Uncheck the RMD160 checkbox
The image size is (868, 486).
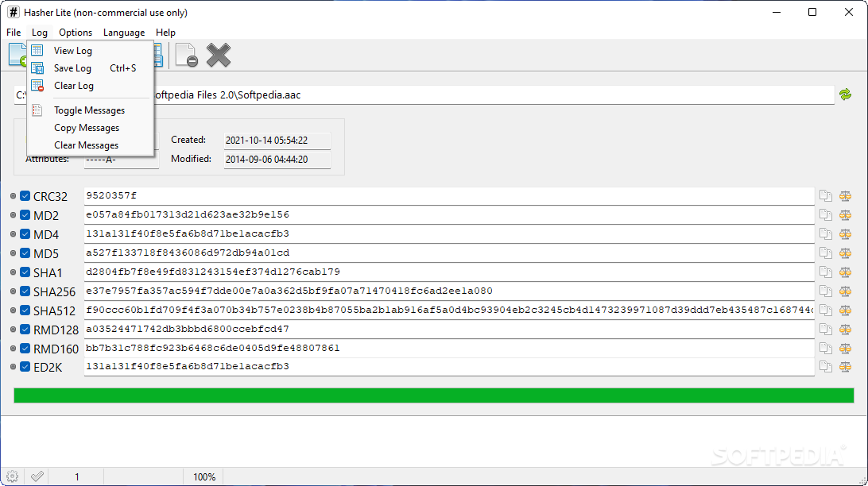[25, 349]
